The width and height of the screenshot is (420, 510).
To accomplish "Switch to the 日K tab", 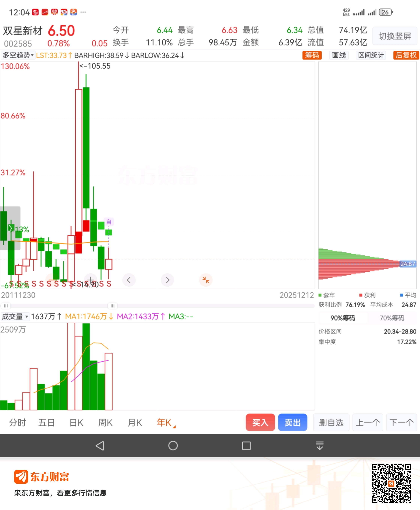I will (76, 423).
